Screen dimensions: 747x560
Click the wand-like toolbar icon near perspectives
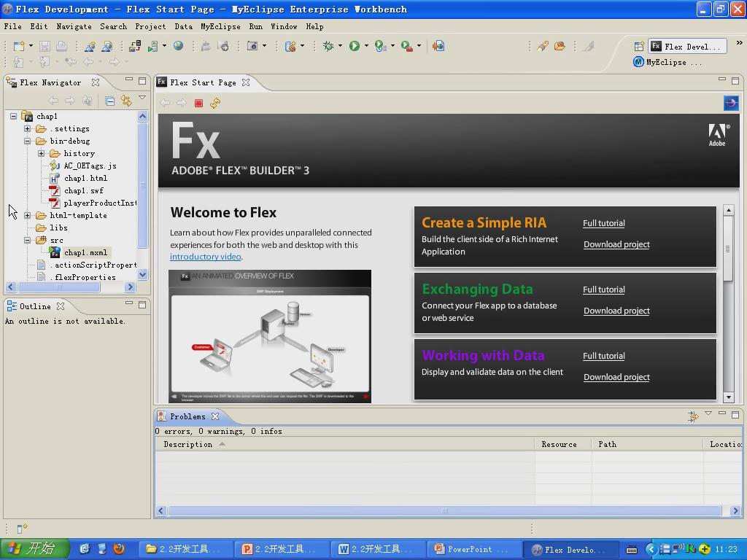[x=543, y=46]
